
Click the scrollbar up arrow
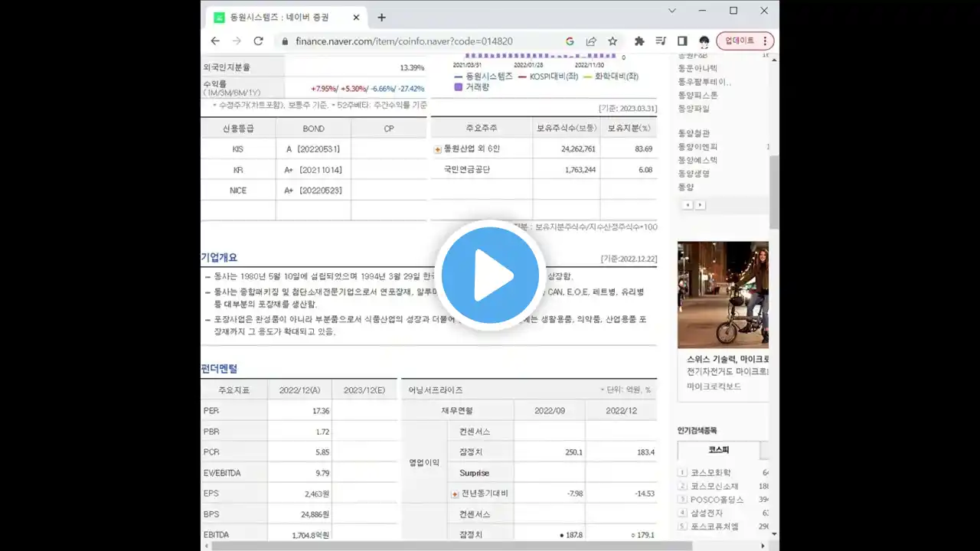[774, 59]
